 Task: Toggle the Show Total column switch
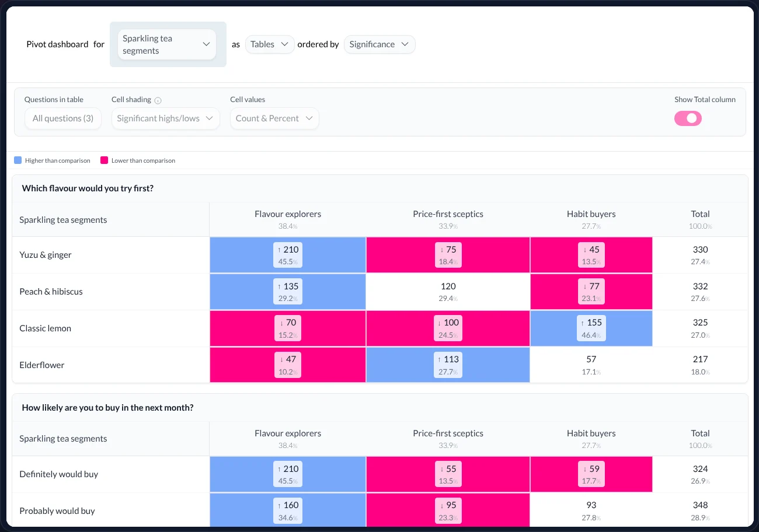coord(688,118)
